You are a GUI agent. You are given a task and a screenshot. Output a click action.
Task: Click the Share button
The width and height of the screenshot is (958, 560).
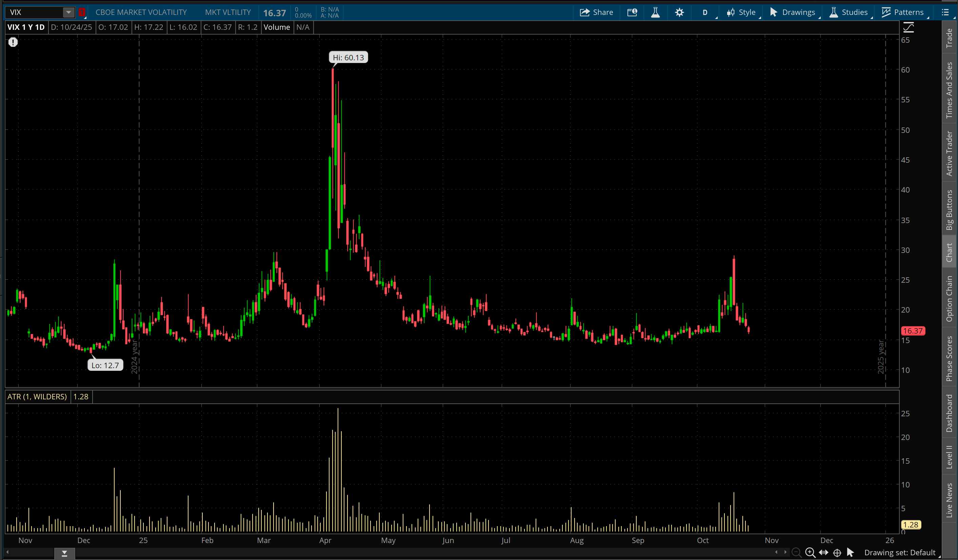[596, 13]
